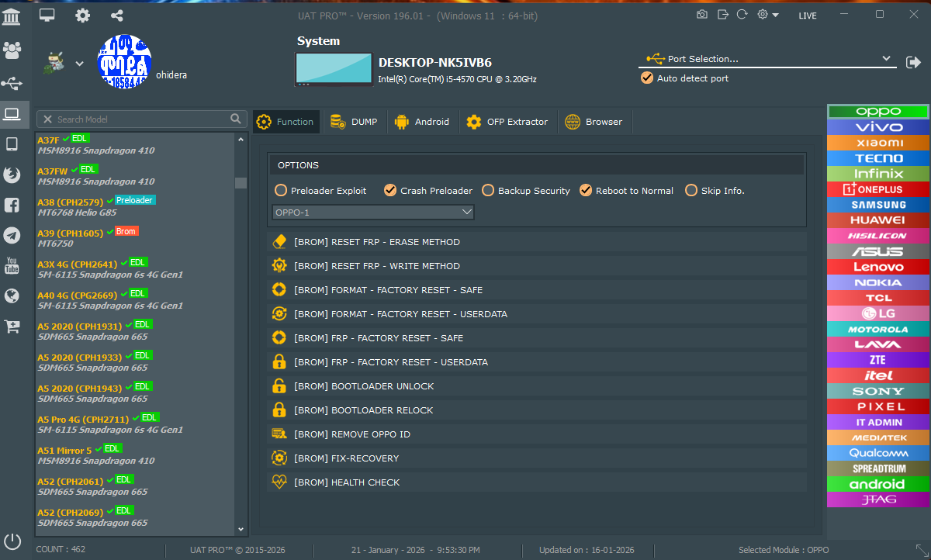Open the users group sidebar icon

click(12, 50)
